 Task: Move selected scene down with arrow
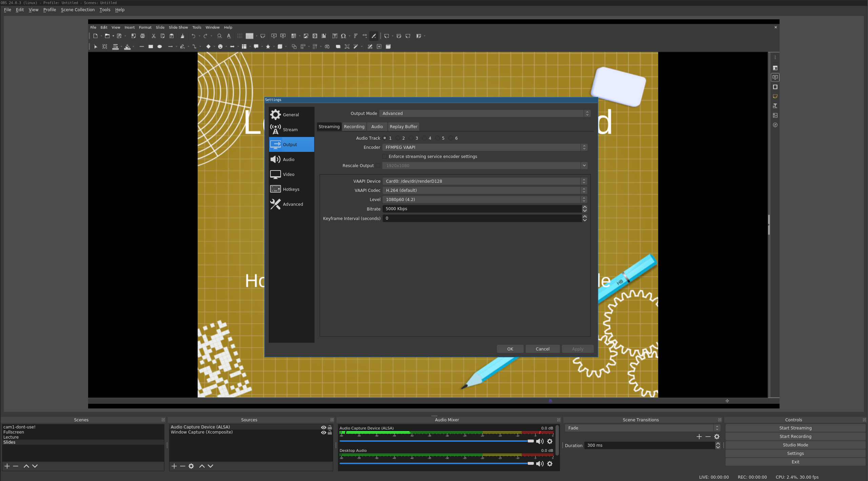click(x=35, y=466)
